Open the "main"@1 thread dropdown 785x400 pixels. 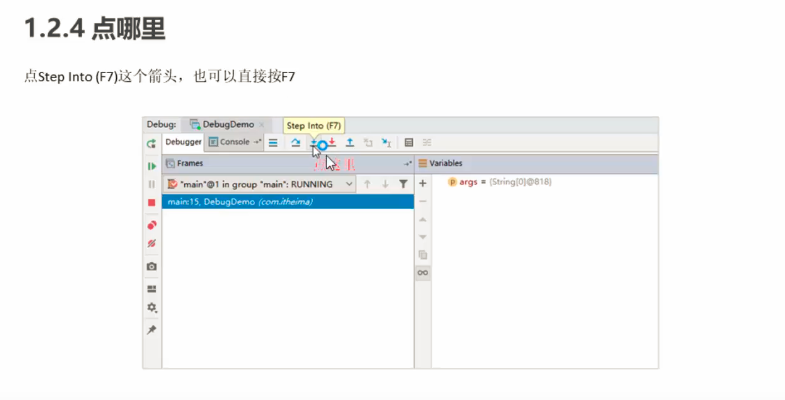tap(260, 184)
